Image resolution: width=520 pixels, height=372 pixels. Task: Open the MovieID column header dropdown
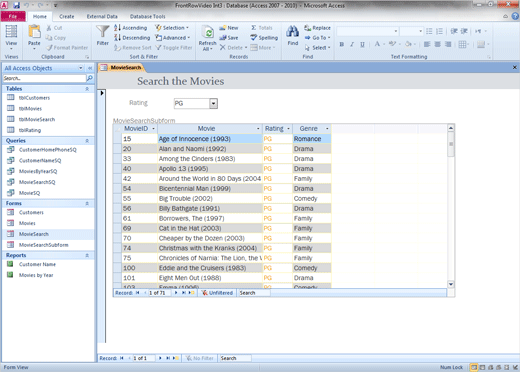[153, 129]
